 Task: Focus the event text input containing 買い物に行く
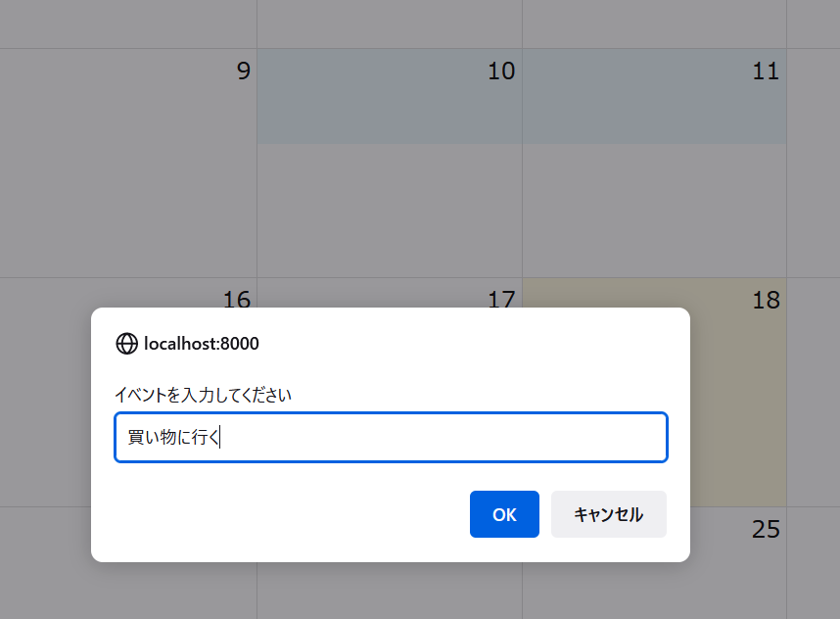coord(391,438)
